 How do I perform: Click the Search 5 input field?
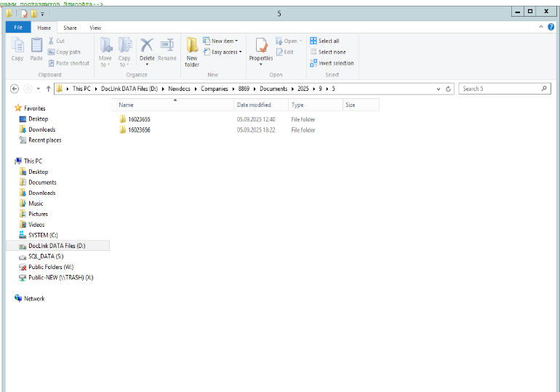click(x=505, y=89)
